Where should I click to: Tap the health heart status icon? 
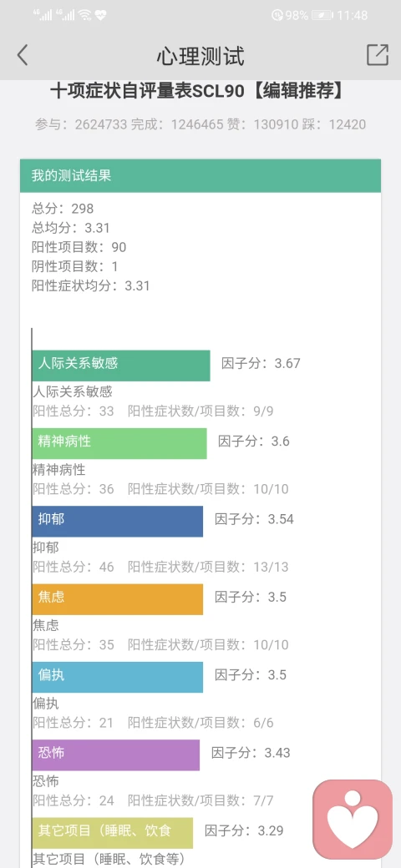pyautogui.click(x=100, y=15)
